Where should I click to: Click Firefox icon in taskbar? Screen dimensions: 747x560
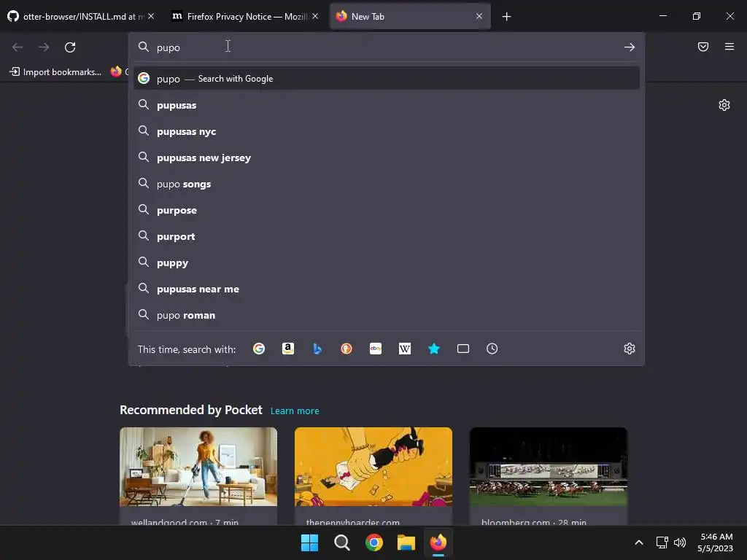[438, 542]
